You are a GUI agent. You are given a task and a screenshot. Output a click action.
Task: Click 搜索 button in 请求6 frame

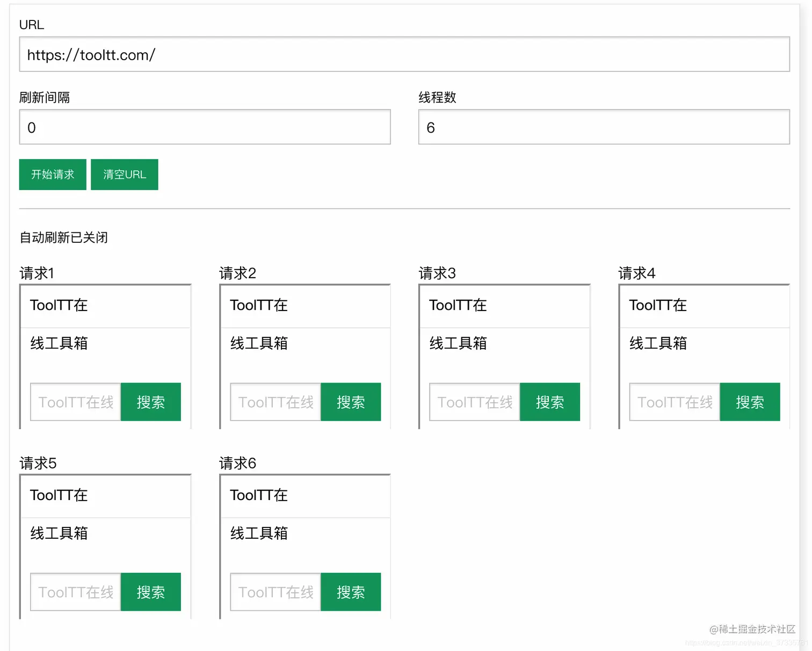coord(351,592)
